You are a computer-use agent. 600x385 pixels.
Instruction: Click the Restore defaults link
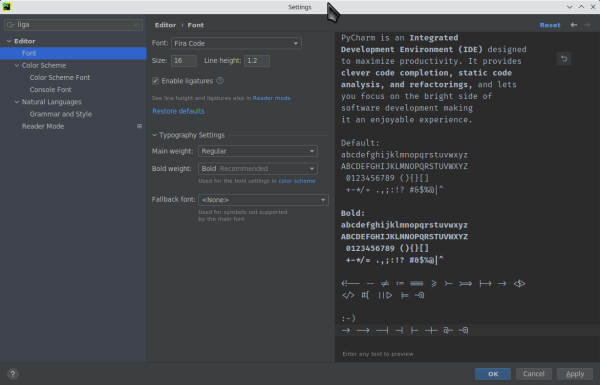click(x=178, y=111)
